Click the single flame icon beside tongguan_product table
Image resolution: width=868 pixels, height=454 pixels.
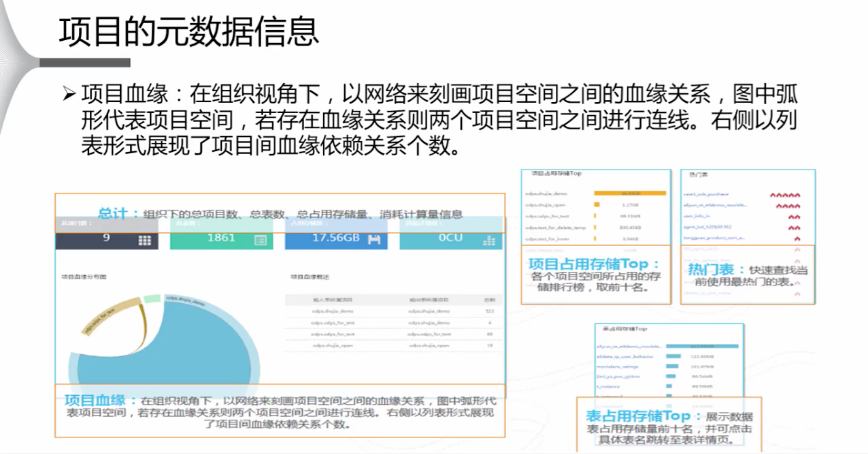click(797, 239)
